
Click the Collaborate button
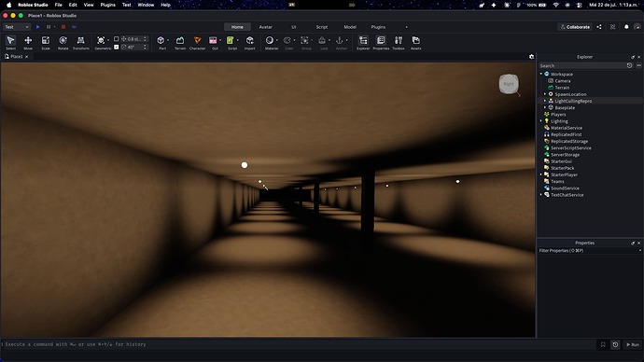point(575,27)
